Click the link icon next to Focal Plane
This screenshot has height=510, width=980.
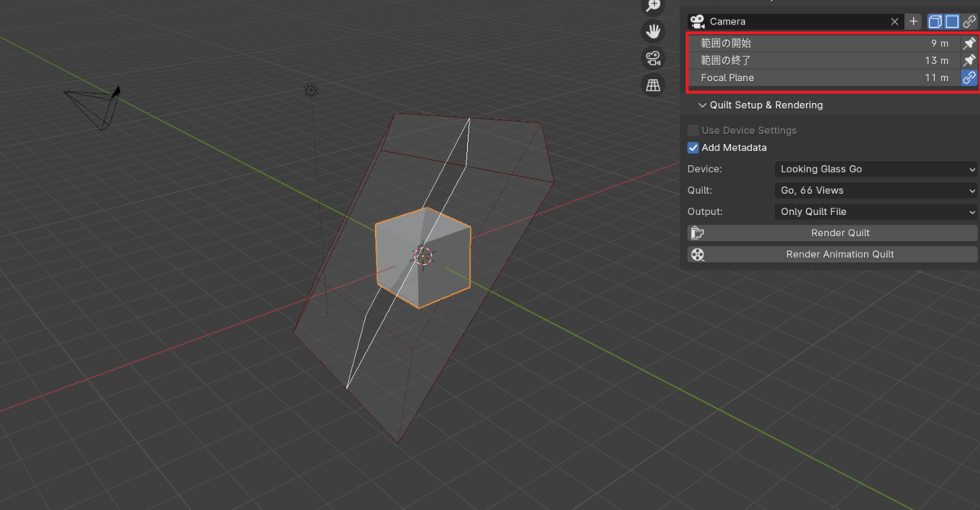[969, 77]
